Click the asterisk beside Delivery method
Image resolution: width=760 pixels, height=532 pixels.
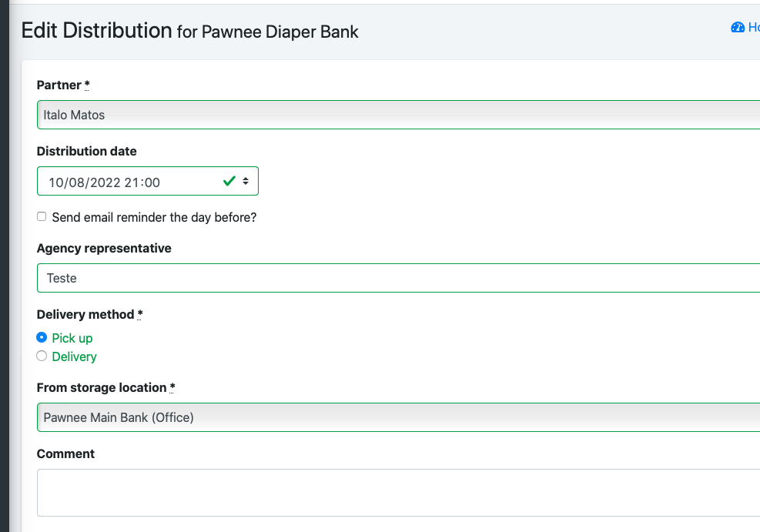(x=139, y=315)
